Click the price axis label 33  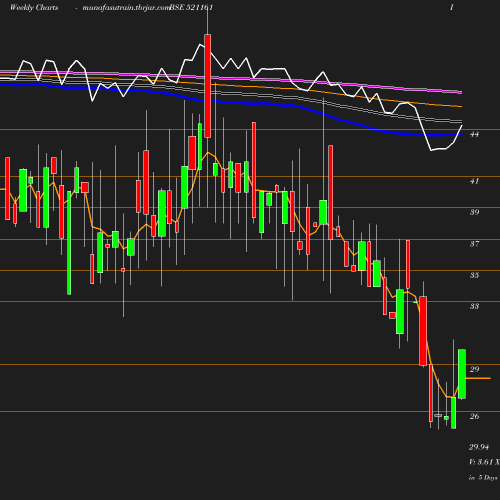(474, 306)
